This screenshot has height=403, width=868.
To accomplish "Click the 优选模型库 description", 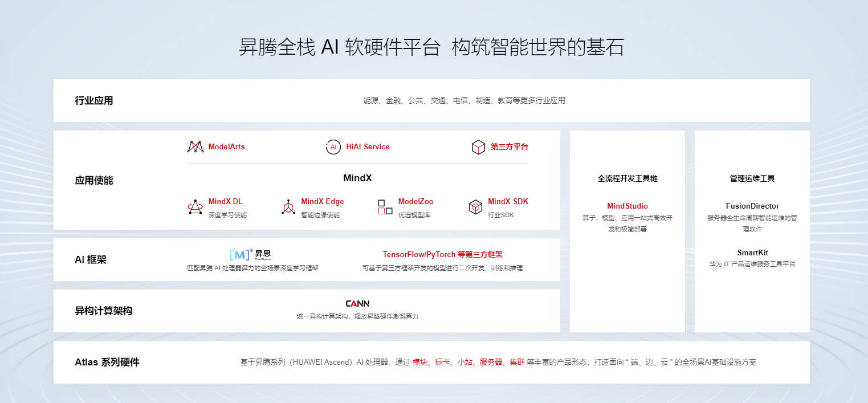I will 414,215.
